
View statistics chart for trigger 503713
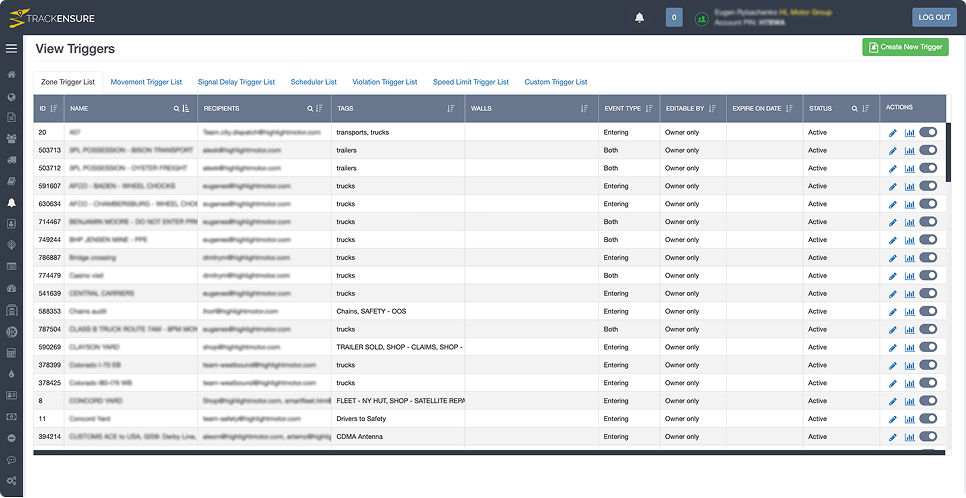pos(909,150)
